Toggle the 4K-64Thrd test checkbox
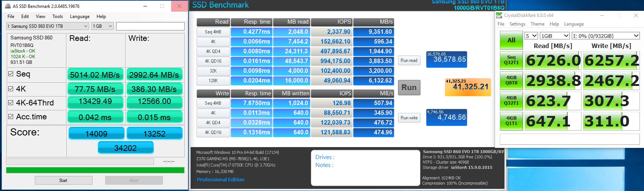644x191 pixels. pos(10,102)
